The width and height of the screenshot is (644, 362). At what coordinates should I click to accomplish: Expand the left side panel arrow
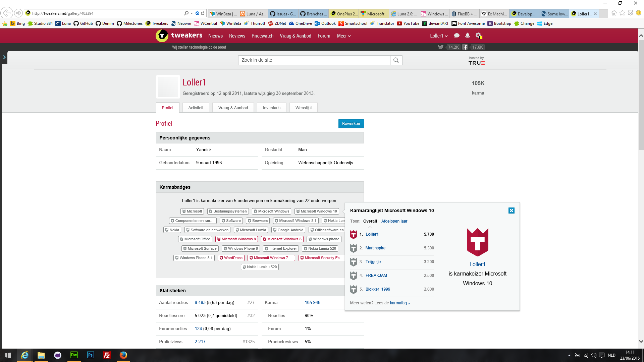click(x=4, y=57)
